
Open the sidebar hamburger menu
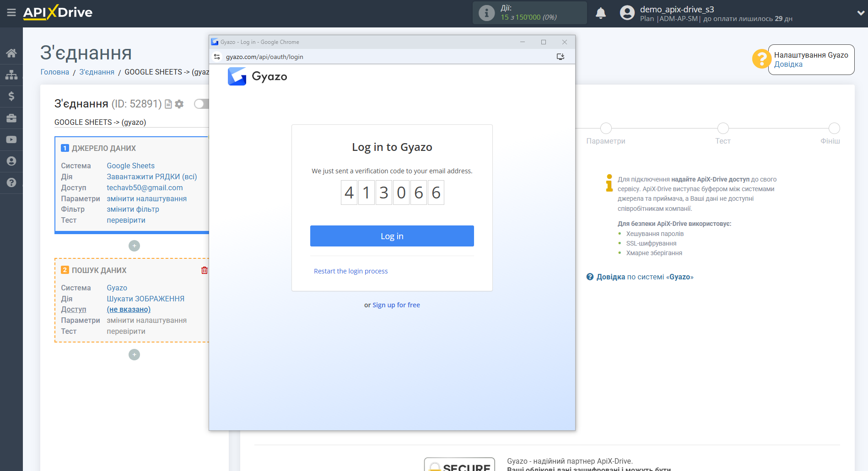click(x=11, y=13)
